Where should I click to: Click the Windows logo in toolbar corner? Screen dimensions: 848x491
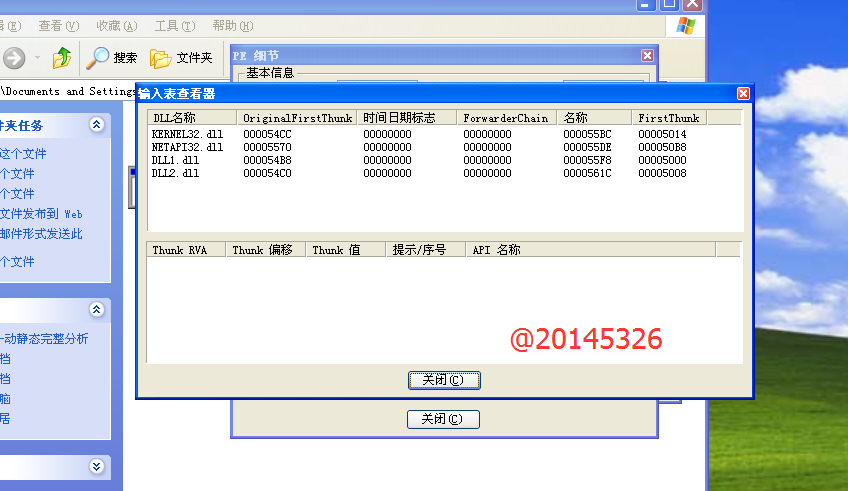pos(687,26)
